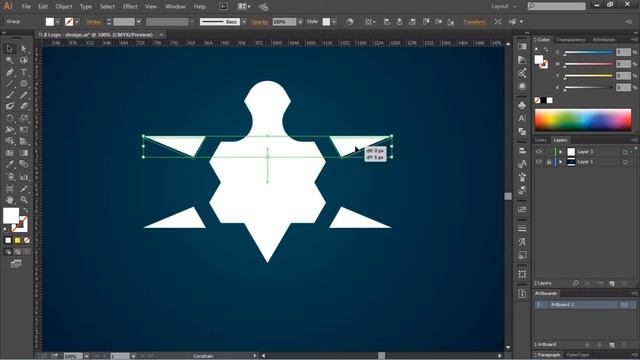Toggle the lock on Layer 1
This screenshot has height=360, width=640.
point(549,162)
